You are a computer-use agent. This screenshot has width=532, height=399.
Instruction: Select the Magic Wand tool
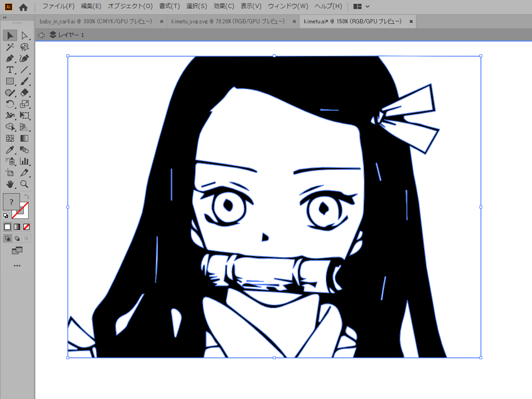tap(10, 47)
